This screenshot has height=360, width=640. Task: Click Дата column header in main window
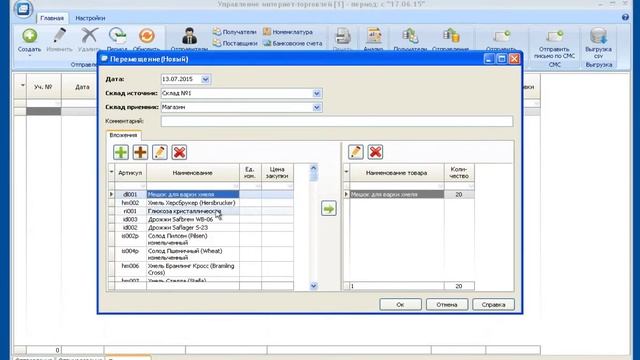[82, 87]
